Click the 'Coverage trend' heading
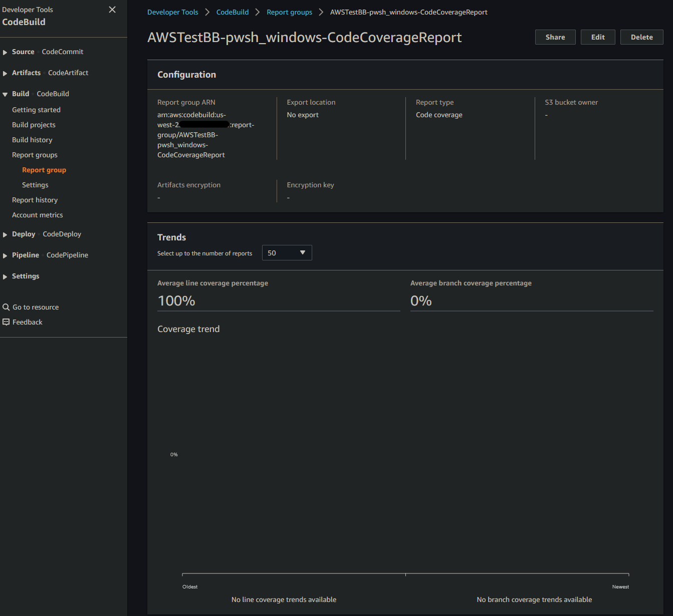This screenshot has height=616, width=673. coord(188,329)
